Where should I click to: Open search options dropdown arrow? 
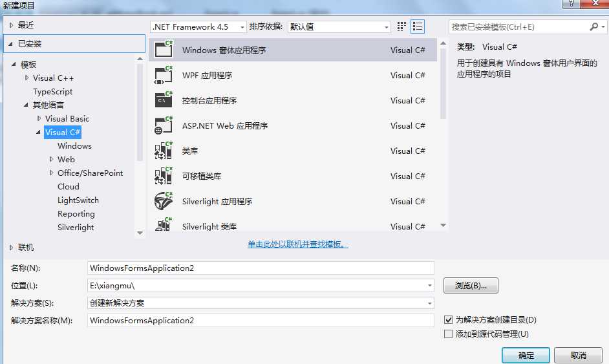pos(603,27)
